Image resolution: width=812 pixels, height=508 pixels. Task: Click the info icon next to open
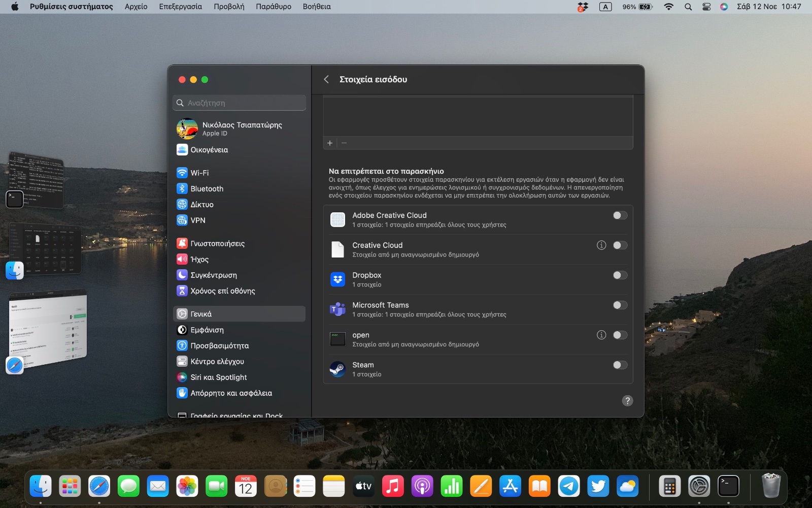[x=601, y=335]
